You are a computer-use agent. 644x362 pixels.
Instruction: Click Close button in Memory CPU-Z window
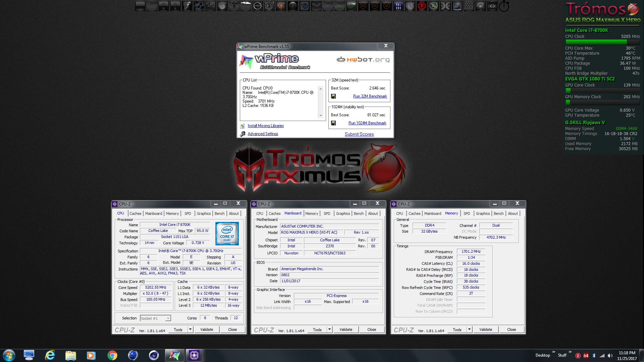[x=512, y=329]
